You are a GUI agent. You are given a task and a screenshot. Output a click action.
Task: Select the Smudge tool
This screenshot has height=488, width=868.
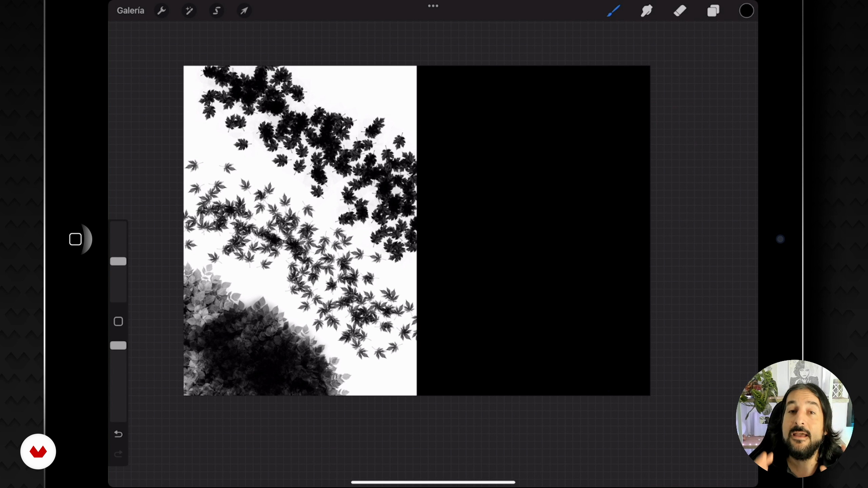pos(647,11)
